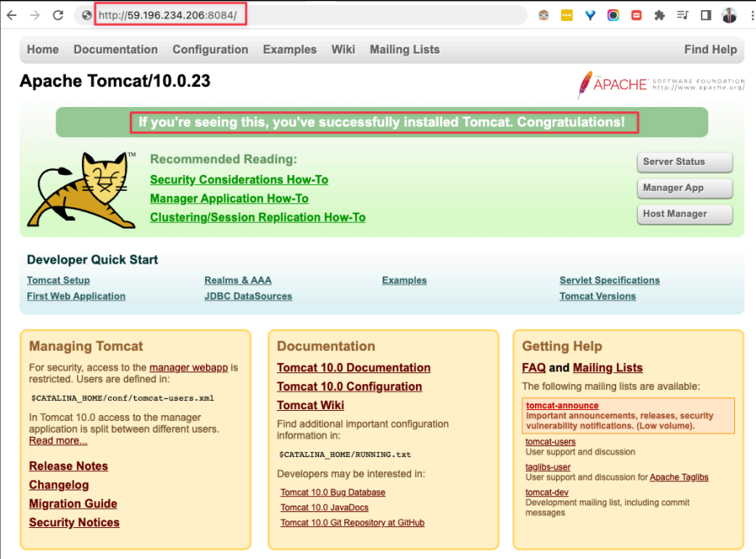Open the Realms & AAA link
The width and height of the screenshot is (756, 559).
[238, 280]
